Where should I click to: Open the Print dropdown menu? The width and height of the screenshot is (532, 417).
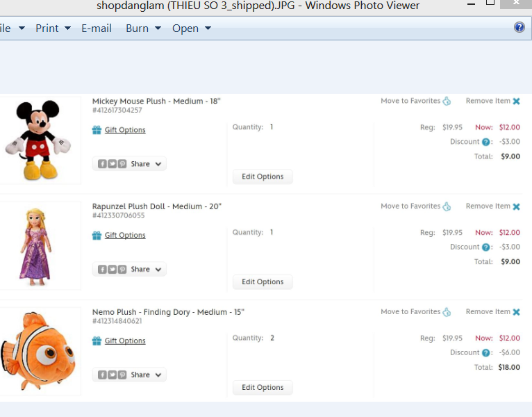(53, 28)
